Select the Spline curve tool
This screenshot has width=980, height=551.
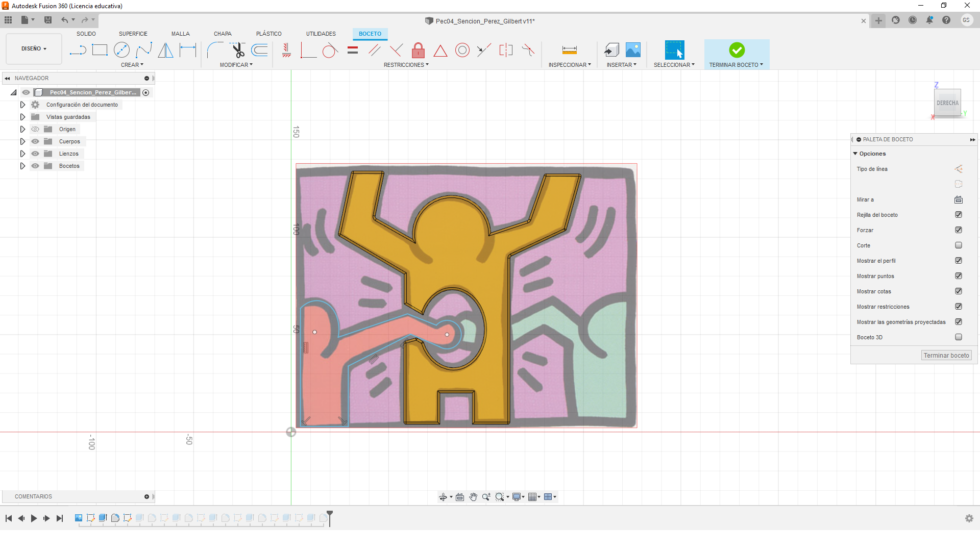tap(144, 50)
